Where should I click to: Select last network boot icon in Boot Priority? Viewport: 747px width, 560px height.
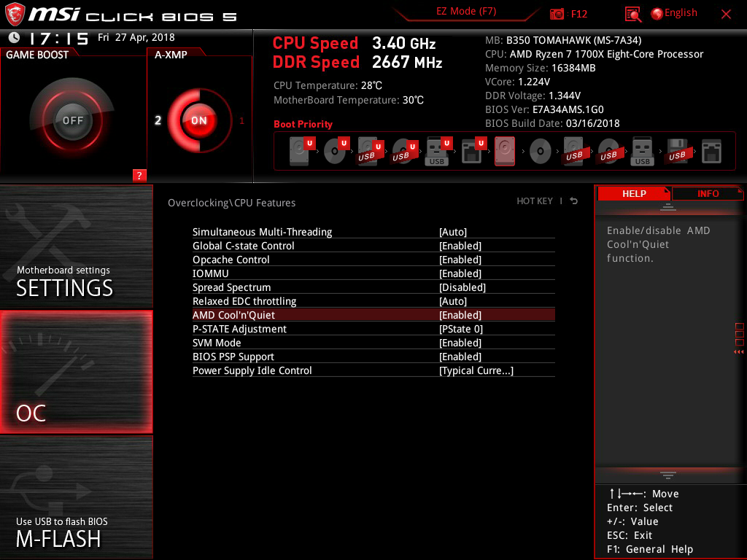711,152
